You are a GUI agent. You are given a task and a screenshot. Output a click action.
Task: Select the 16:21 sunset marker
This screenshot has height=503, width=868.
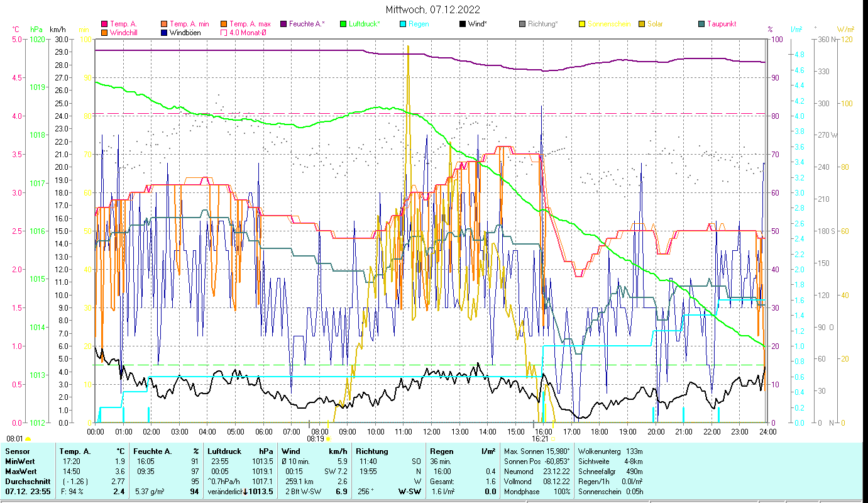(x=541, y=439)
